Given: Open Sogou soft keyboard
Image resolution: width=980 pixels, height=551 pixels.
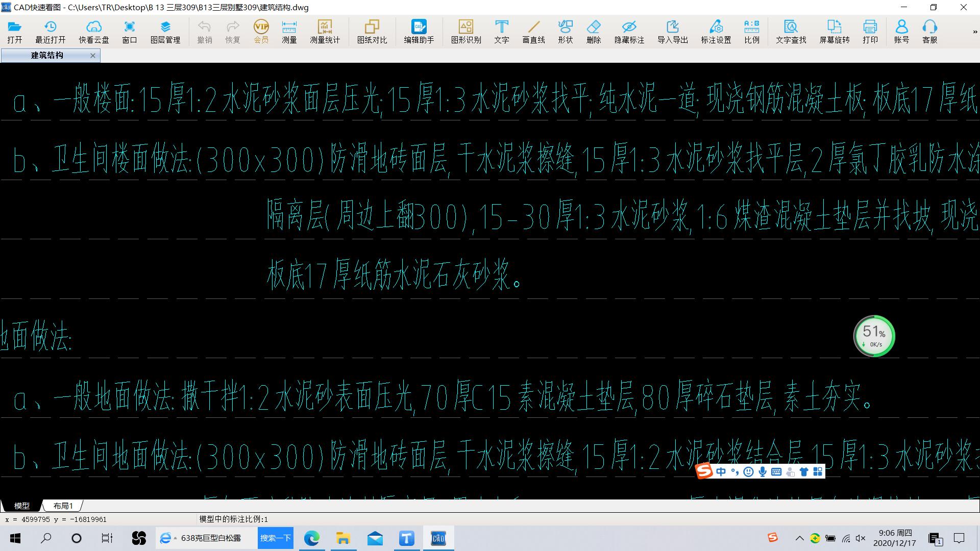Looking at the screenshot, I should (x=776, y=472).
